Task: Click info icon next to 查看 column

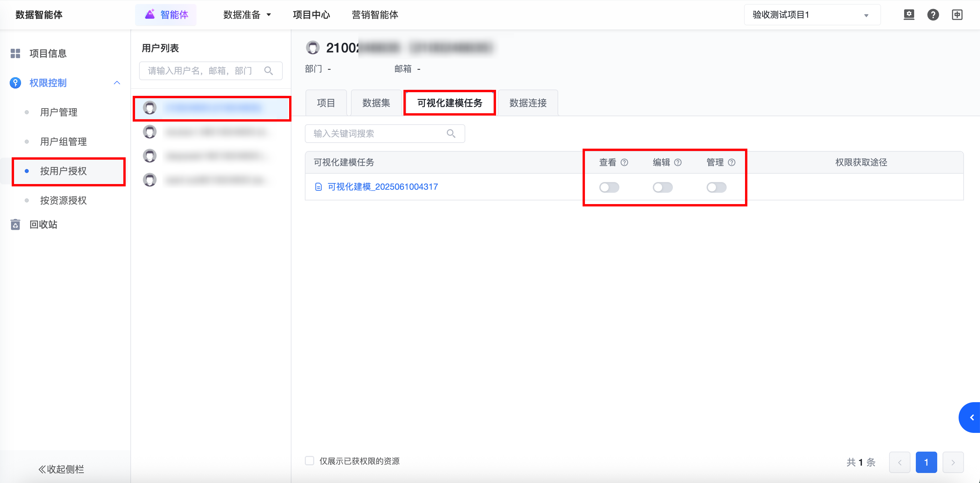Action: (624, 162)
